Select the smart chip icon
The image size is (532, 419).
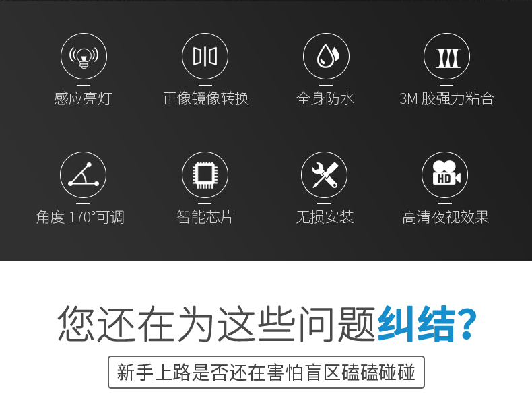[x=205, y=174]
